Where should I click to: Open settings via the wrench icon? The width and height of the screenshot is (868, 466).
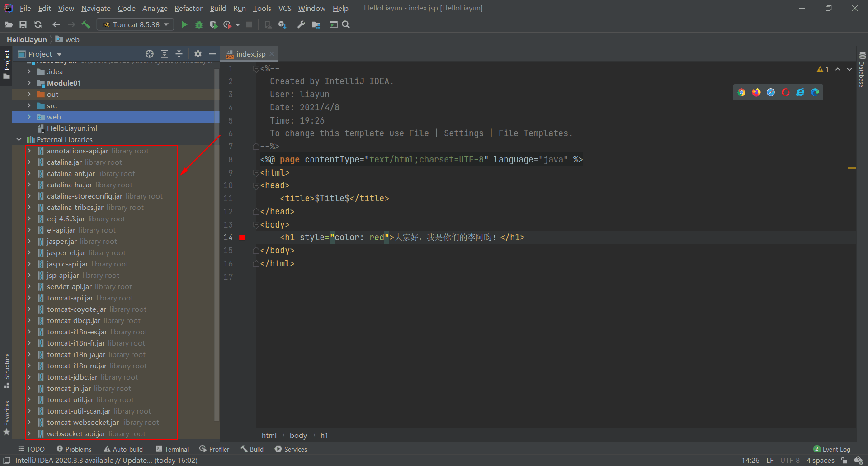[301, 24]
